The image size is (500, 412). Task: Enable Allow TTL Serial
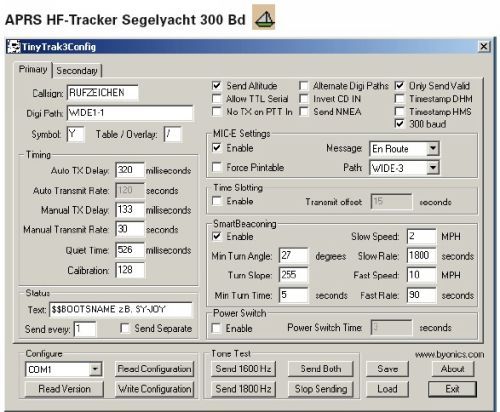pyautogui.click(x=217, y=99)
